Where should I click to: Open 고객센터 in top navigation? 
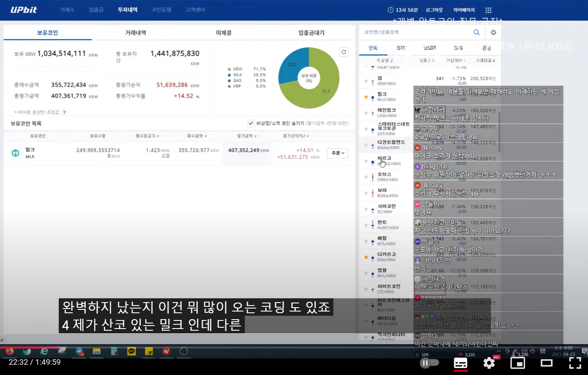(x=195, y=10)
